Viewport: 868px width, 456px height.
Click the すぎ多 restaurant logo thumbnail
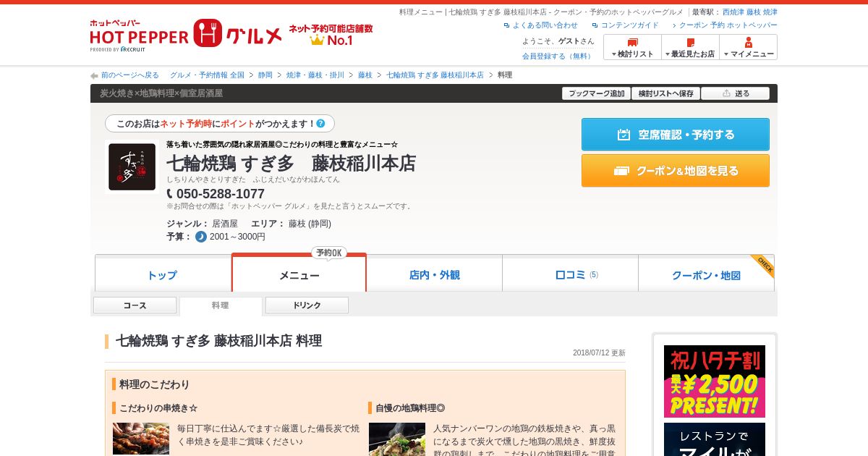132,166
